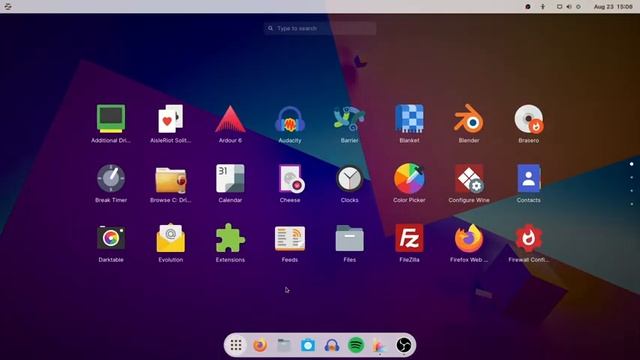Open the headphones app in the dock

point(332,345)
